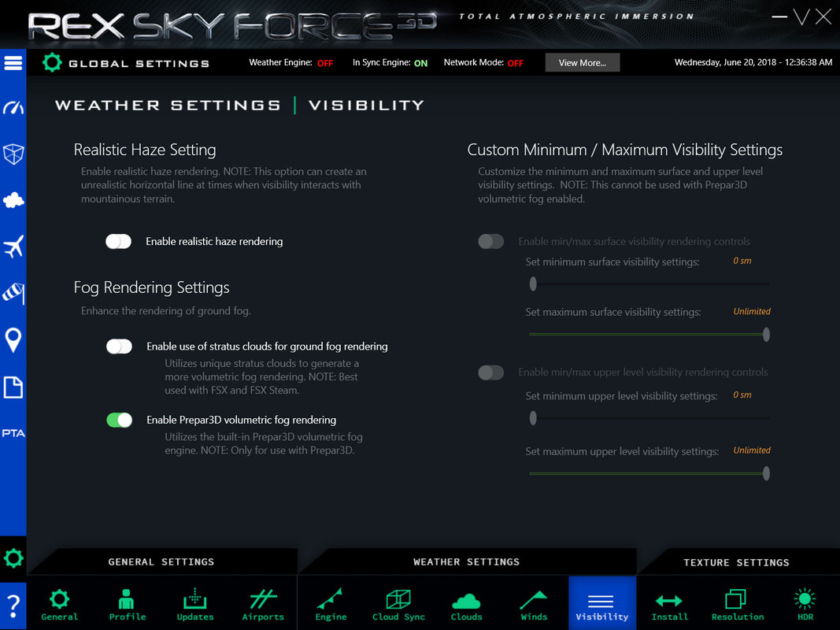This screenshot has height=630, width=840.
Task: Click maximum upper level visibility slider handle
Action: [767, 473]
